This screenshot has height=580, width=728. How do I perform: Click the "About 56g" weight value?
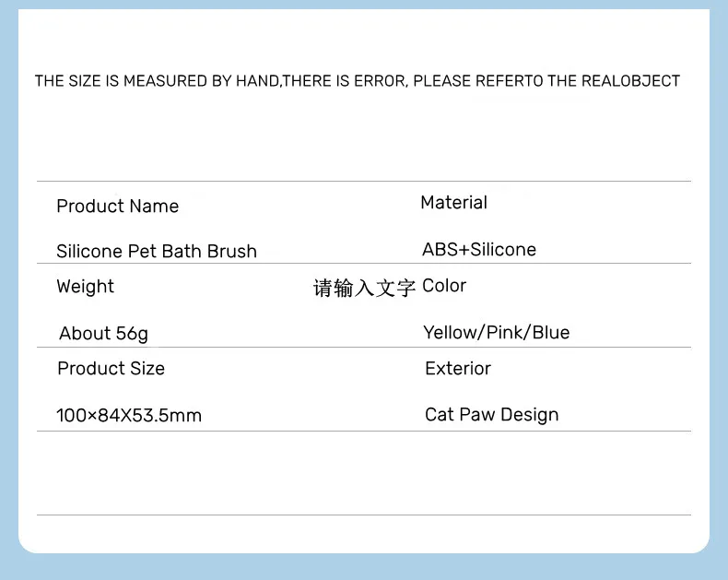tap(103, 334)
